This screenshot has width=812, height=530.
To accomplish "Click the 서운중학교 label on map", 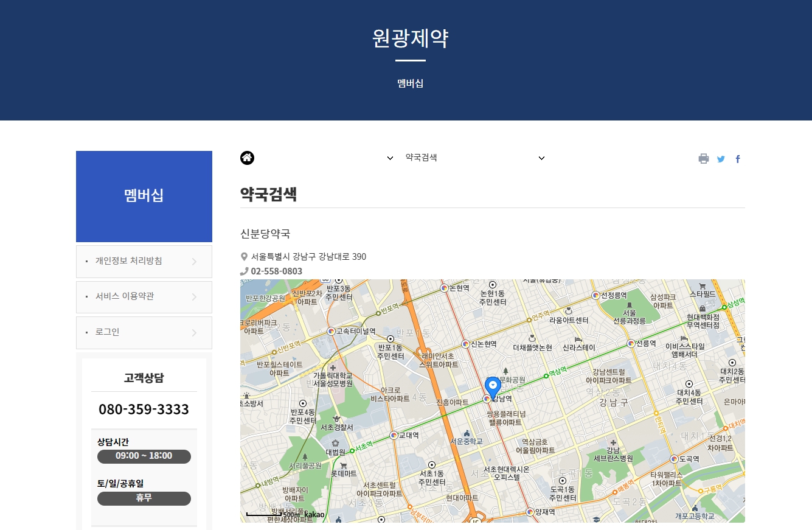I will 467,441.
